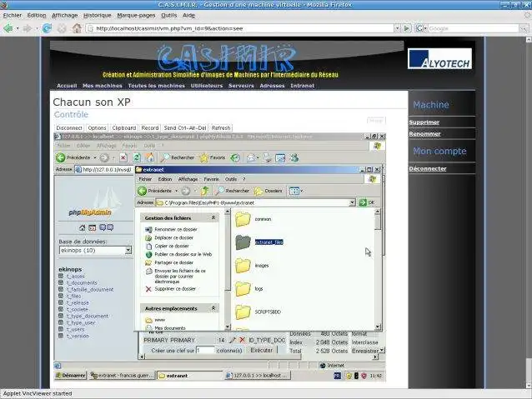Collapse Gestion des fichiers panel
The width and height of the screenshot is (532, 399).
(x=213, y=217)
